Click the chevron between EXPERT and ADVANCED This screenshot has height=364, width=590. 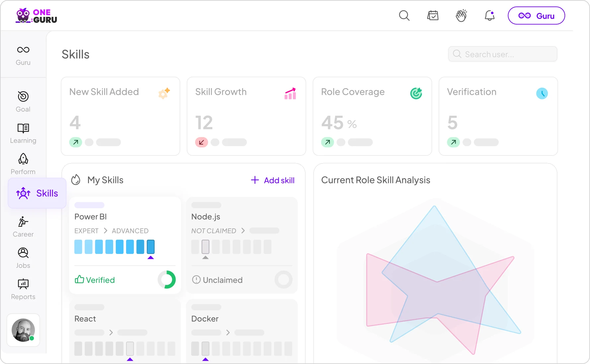coord(106,230)
